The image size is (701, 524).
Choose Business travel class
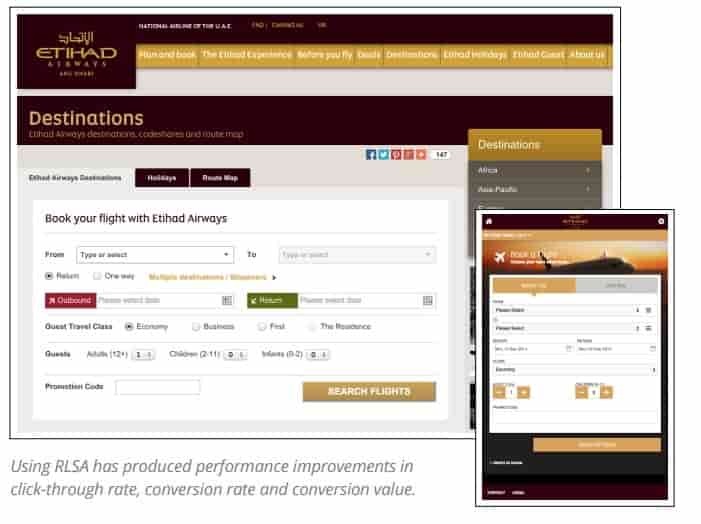click(x=196, y=327)
